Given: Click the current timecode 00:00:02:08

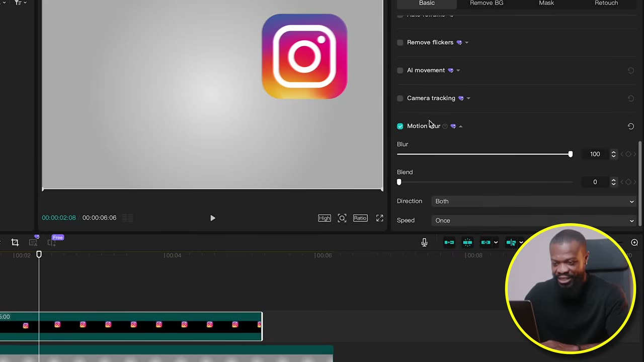Looking at the screenshot, I should [x=59, y=218].
